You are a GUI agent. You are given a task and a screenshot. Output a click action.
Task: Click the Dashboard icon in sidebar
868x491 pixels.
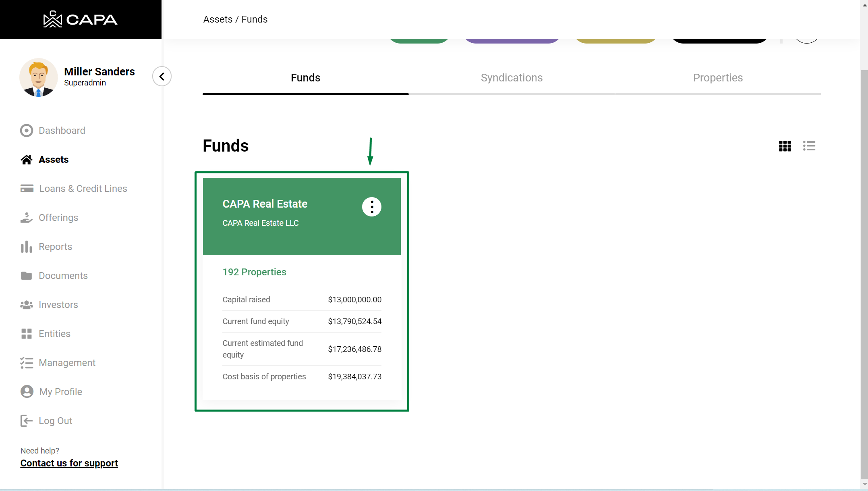pos(27,131)
